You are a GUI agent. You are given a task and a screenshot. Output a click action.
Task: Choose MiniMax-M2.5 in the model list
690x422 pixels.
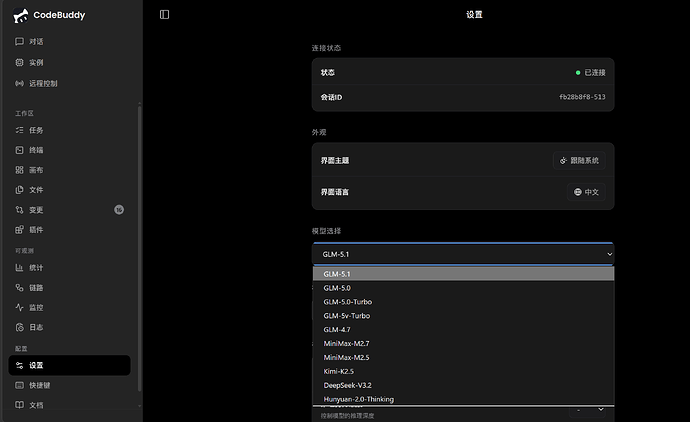[463, 357]
